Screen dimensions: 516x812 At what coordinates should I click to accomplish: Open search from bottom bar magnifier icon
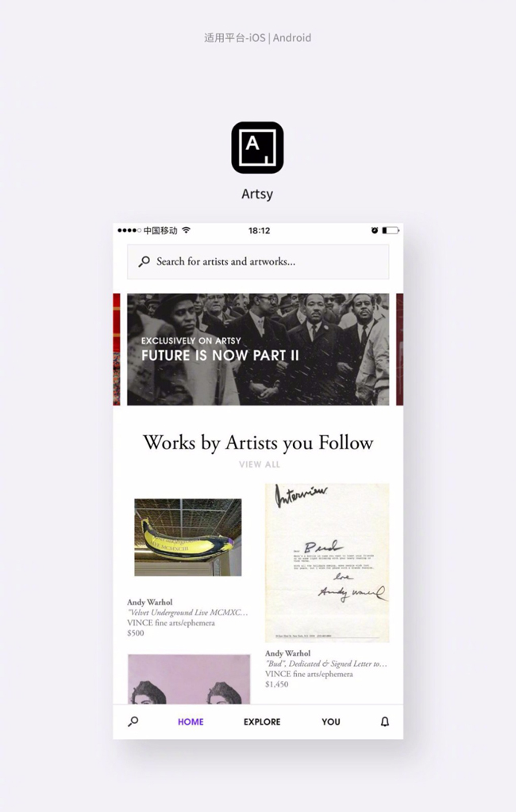133,722
